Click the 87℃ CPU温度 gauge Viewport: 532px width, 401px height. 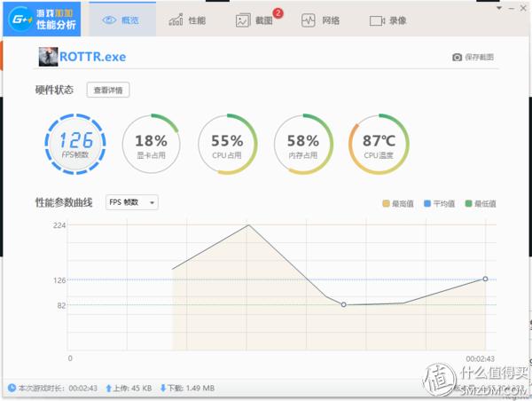pos(379,145)
